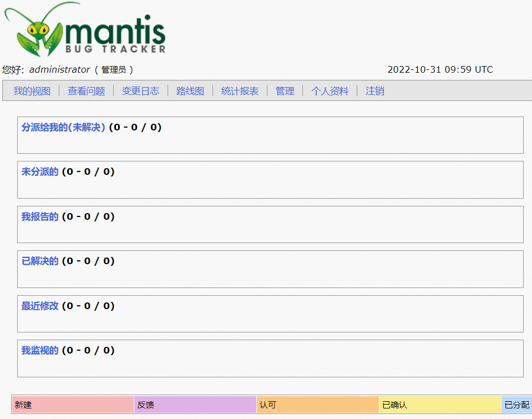Open 未分派的 issue list
Screen dimensions: 532x419
pos(39,171)
